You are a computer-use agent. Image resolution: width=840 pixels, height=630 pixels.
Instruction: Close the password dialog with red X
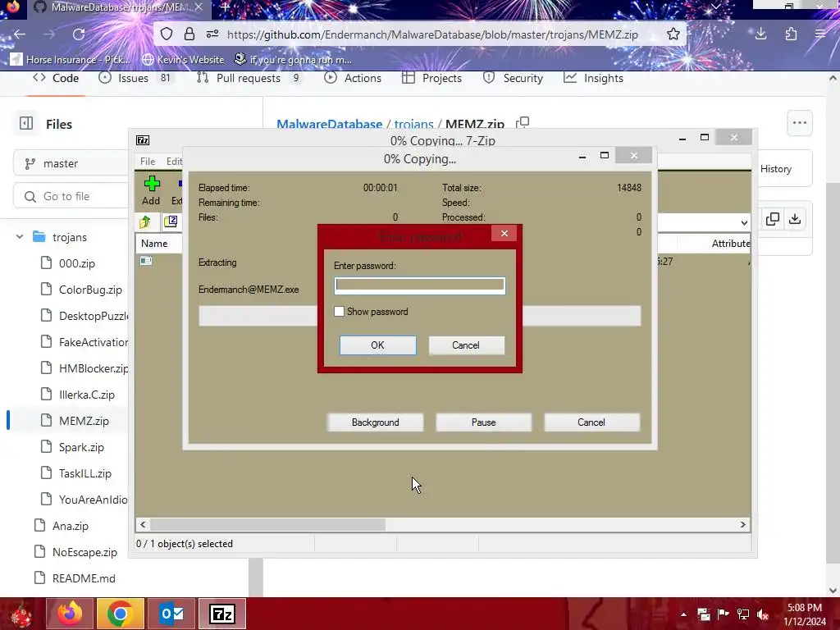click(x=504, y=233)
